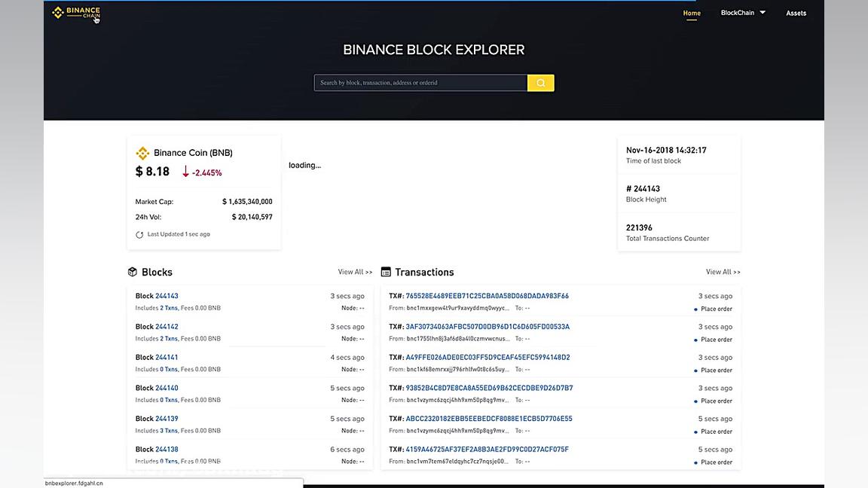Open block 244142 link
Screen dimensions: 868x488
click(x=167, y=326)
